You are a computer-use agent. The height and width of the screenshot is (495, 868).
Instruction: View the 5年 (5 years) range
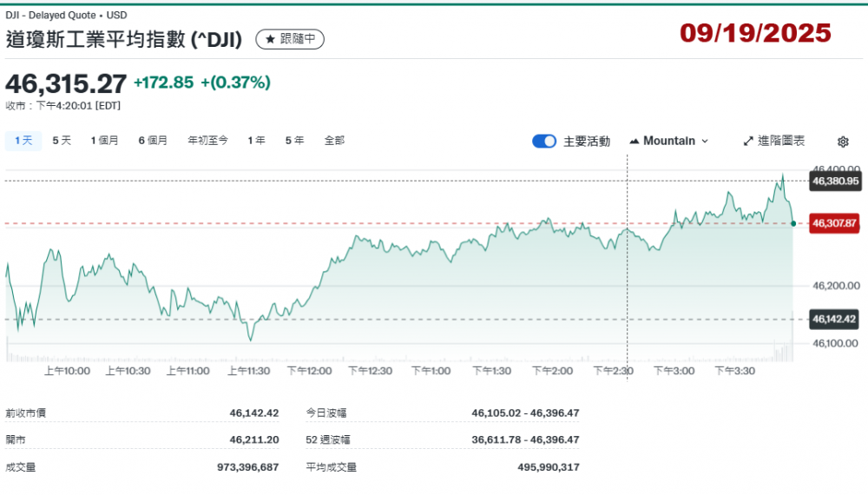coord(294,140)
